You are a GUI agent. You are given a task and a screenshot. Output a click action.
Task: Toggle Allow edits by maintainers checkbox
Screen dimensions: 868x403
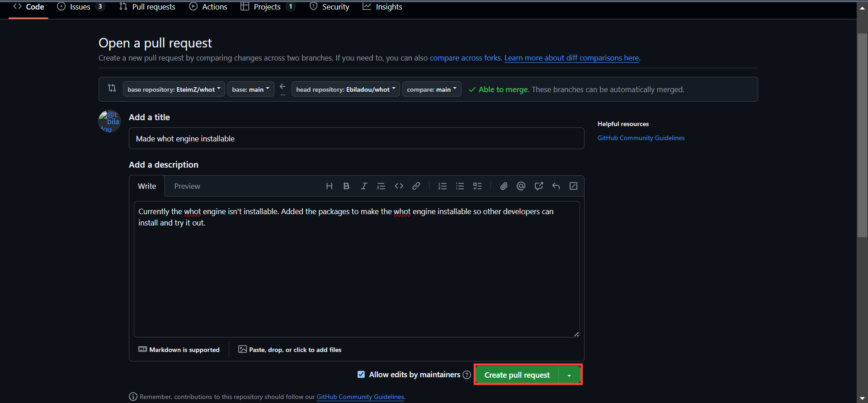[x=361, y=375]
